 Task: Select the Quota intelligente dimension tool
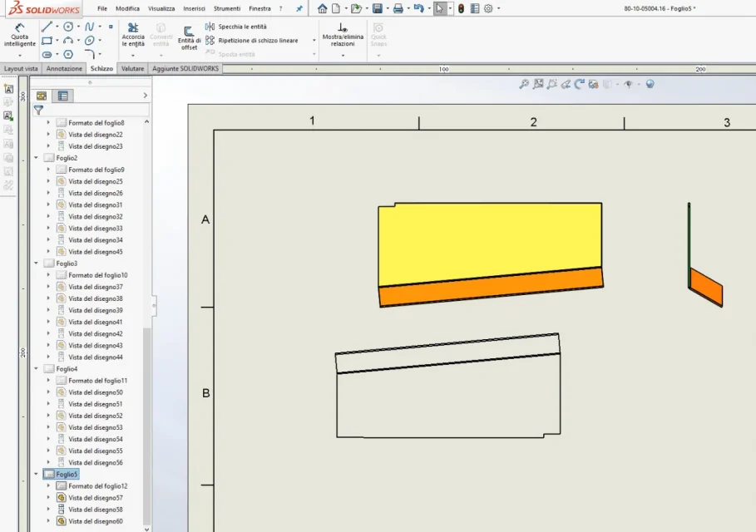pyautogui.click(x=20, y=35)
